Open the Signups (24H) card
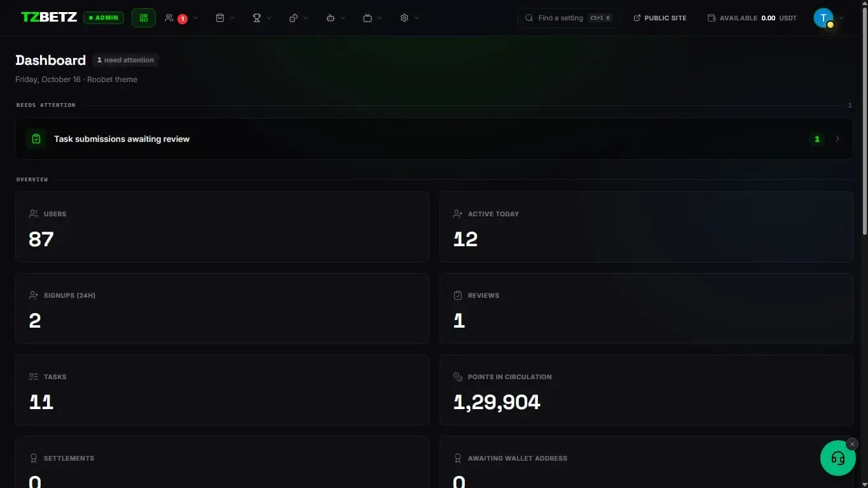 pyautogui.click(x=222, y=309)
